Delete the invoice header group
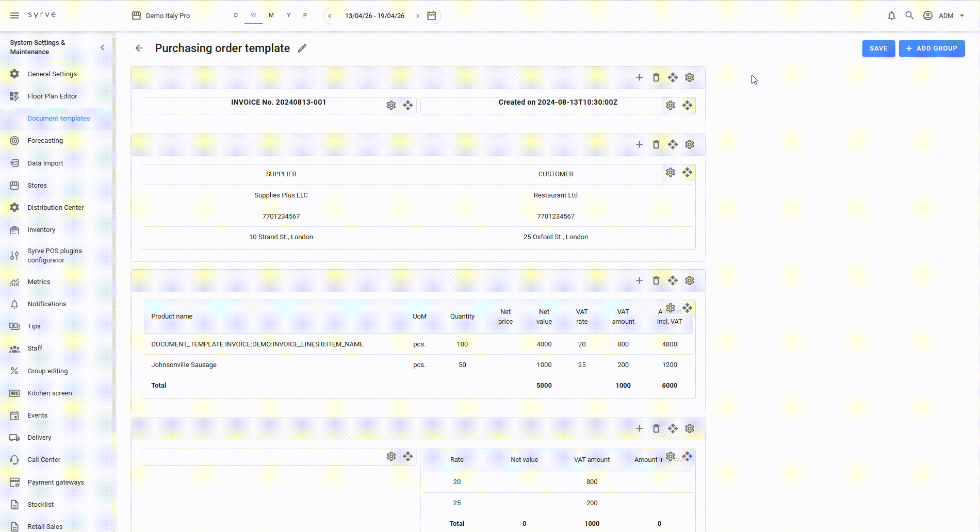 (656, 77)
